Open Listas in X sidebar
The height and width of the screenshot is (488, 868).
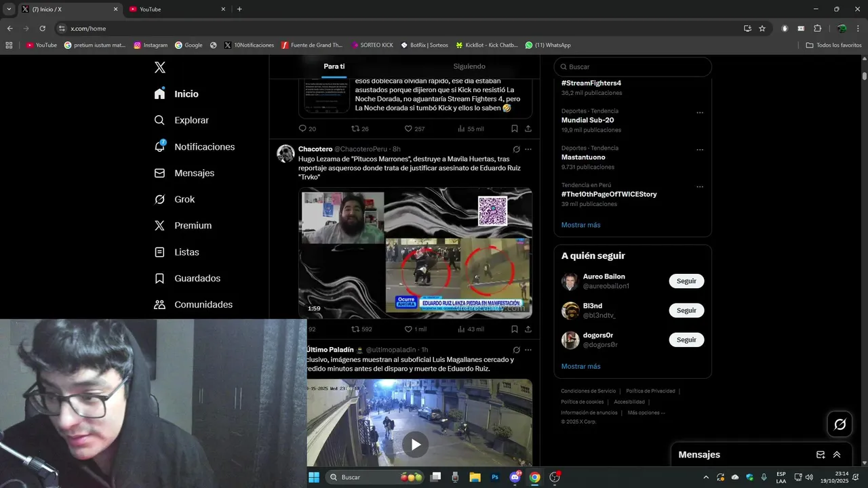(177, 252)
